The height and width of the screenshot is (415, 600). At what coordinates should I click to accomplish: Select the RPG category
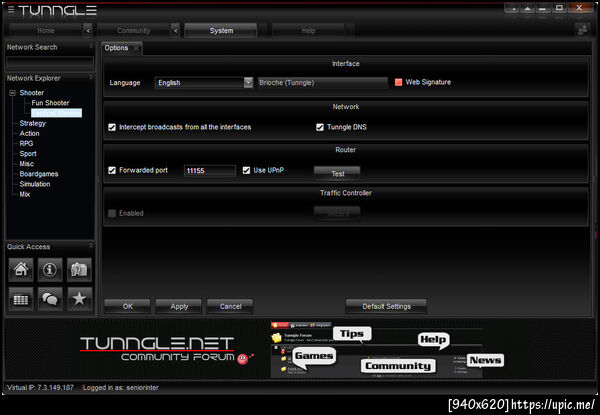pos(26,143)
